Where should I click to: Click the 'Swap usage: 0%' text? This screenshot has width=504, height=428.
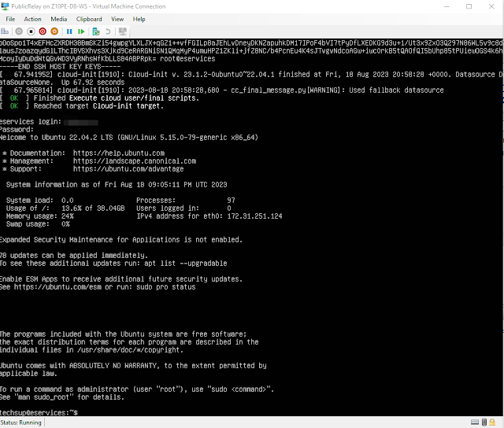pyautogui.click(x=38, y=224)
